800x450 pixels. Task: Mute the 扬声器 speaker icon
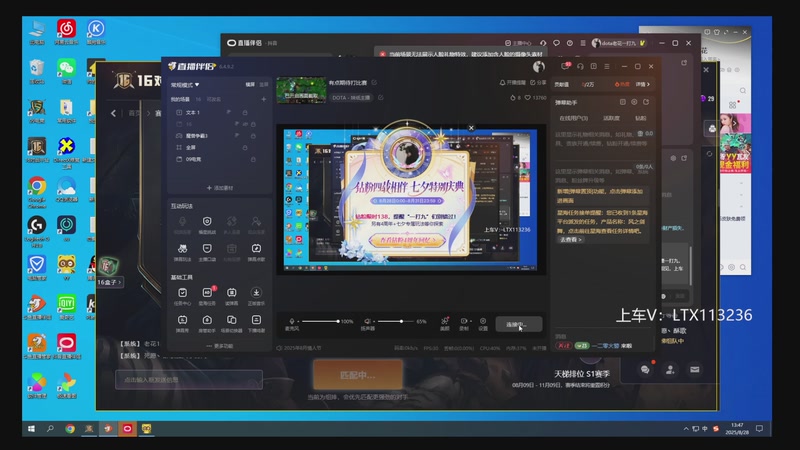click(x=367, y=321)
